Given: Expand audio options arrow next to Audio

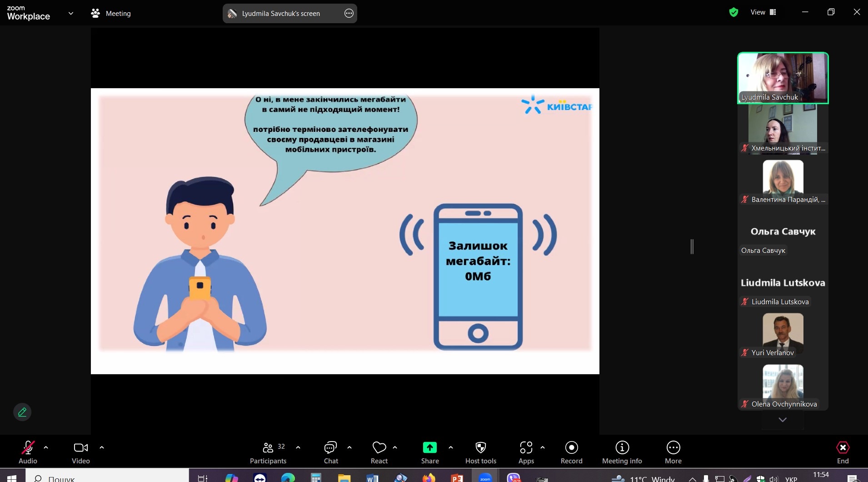Looking at the screenshot, I should click(46, 447).
